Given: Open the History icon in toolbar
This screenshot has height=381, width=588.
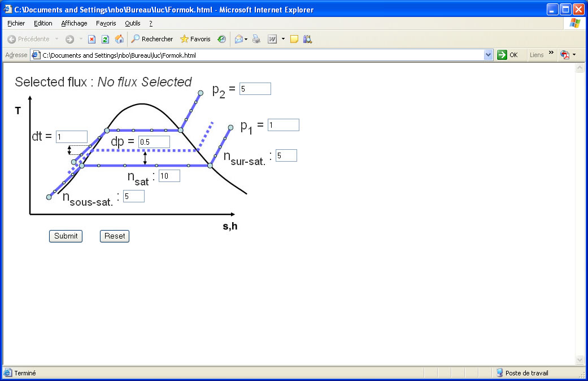Looking at the screenshot, I should click(222, 39).
